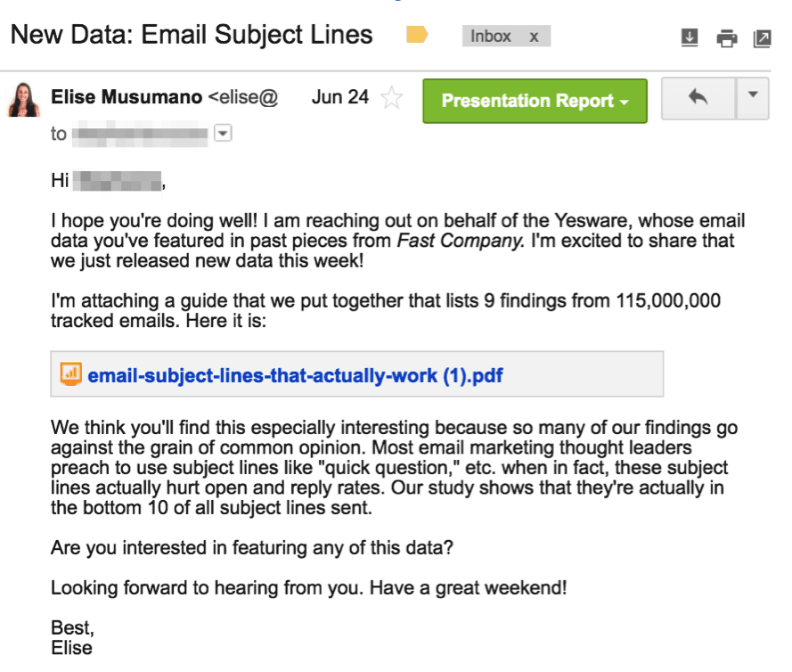Click Elise's profile photo
The height and width of the screenshot is (672, 792).
tap(22, 100)
